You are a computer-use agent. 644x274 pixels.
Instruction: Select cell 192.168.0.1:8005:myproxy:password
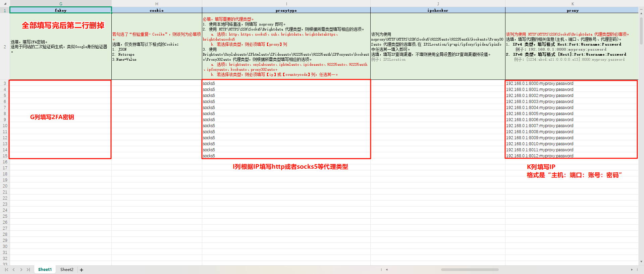(x=572, y=114)
